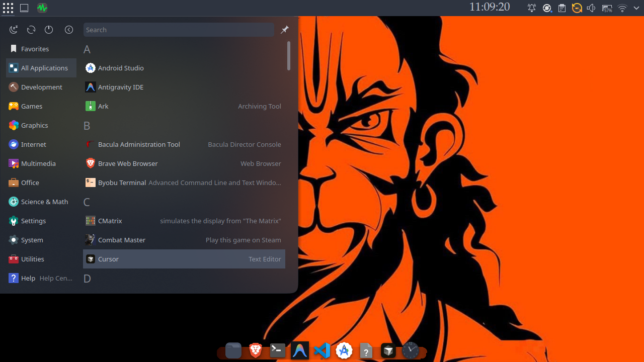Image resolution: width=644 pixels, height=362 pixels.
Task: Open Brave browser from the dock
Action: [x=256, y=350]
